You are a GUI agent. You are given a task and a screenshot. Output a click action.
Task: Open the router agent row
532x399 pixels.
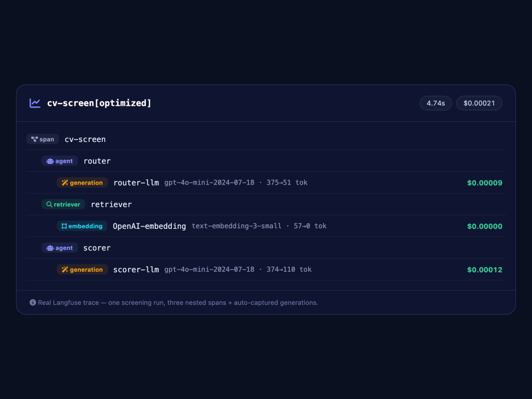tap(266, 161)
